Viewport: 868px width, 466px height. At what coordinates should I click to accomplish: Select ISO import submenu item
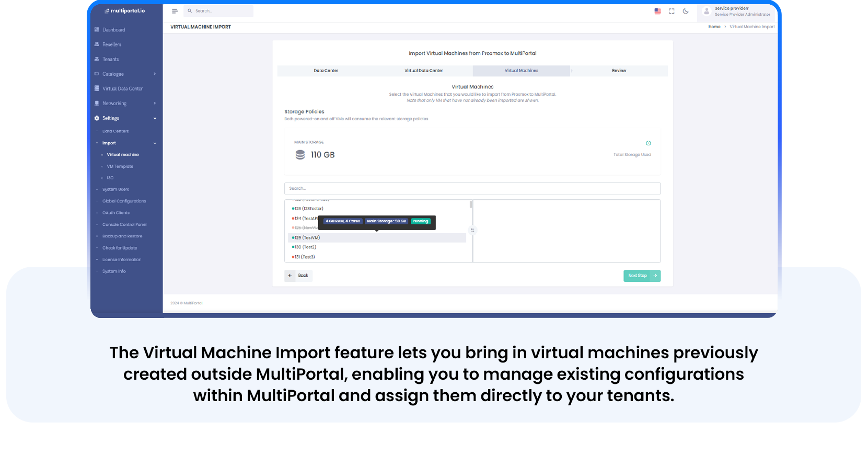tap(110, 178)
